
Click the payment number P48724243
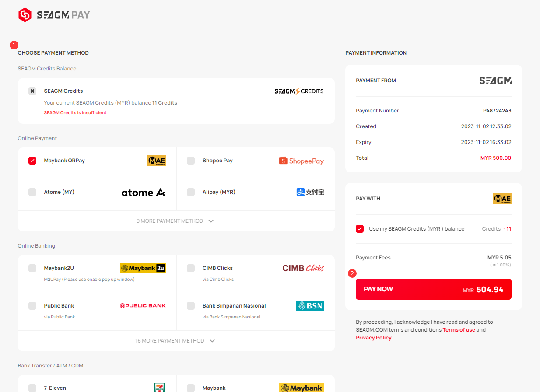497,111
